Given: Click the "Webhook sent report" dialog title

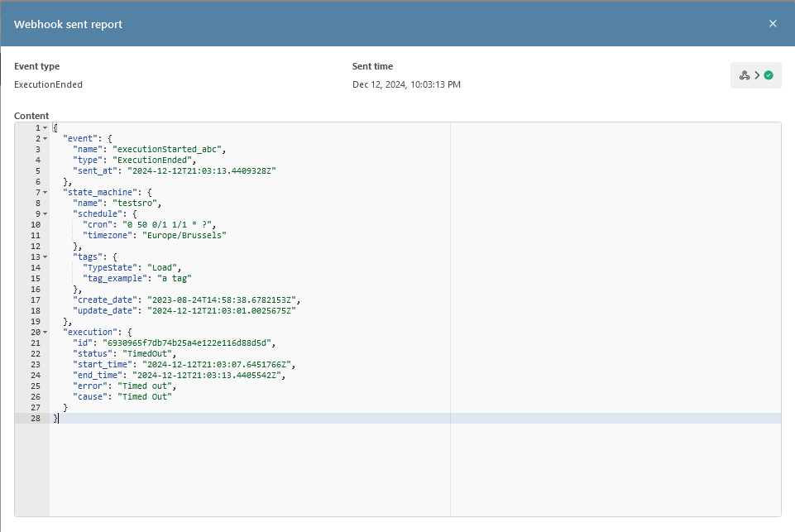Looking at the screenshot, I should point(68,24).
